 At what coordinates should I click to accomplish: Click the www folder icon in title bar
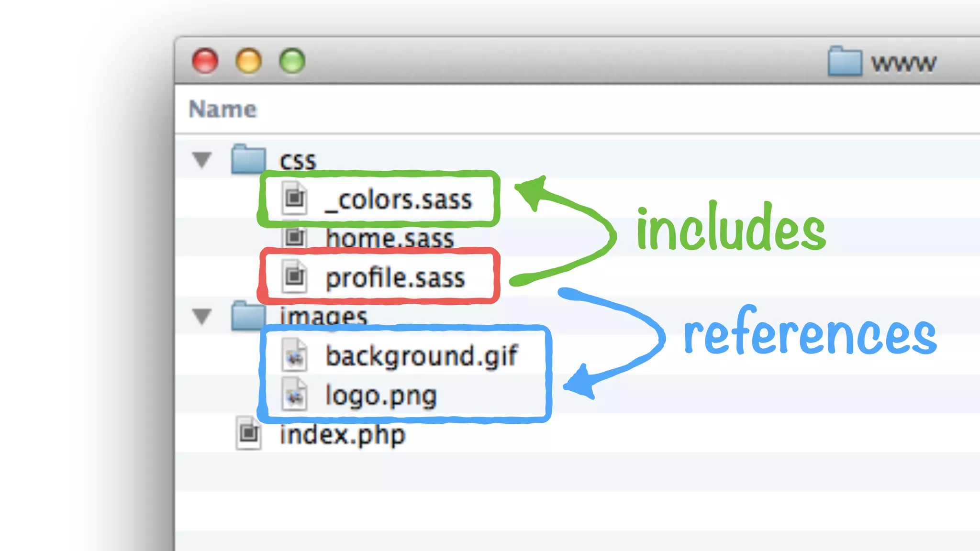[845, 62]
